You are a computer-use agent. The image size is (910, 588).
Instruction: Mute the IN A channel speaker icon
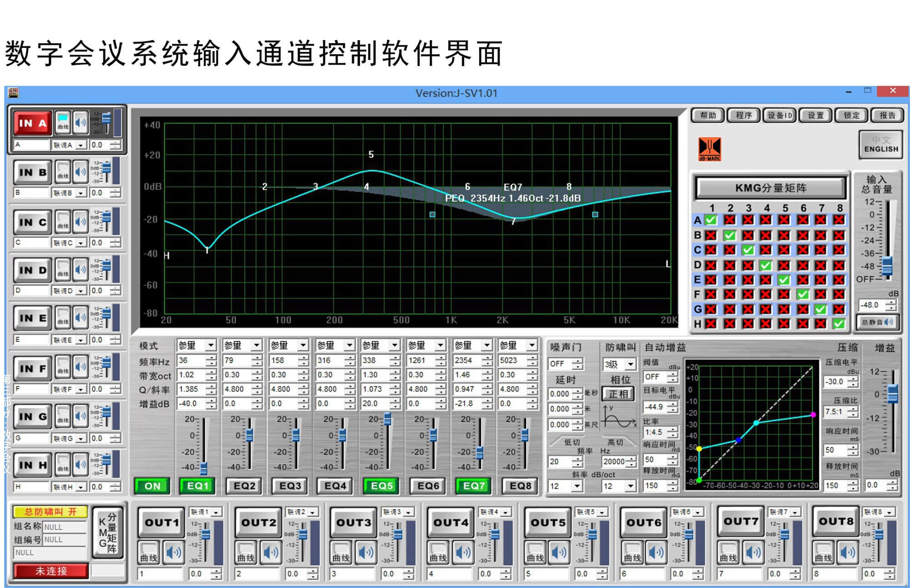click(x=81, y=122)
